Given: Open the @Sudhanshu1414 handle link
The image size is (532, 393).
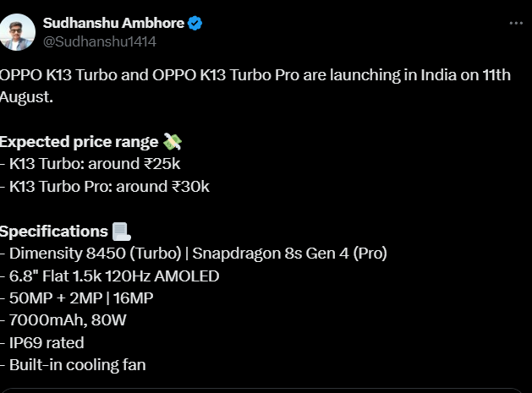Looking at the screenshot, I should (99, 41).
